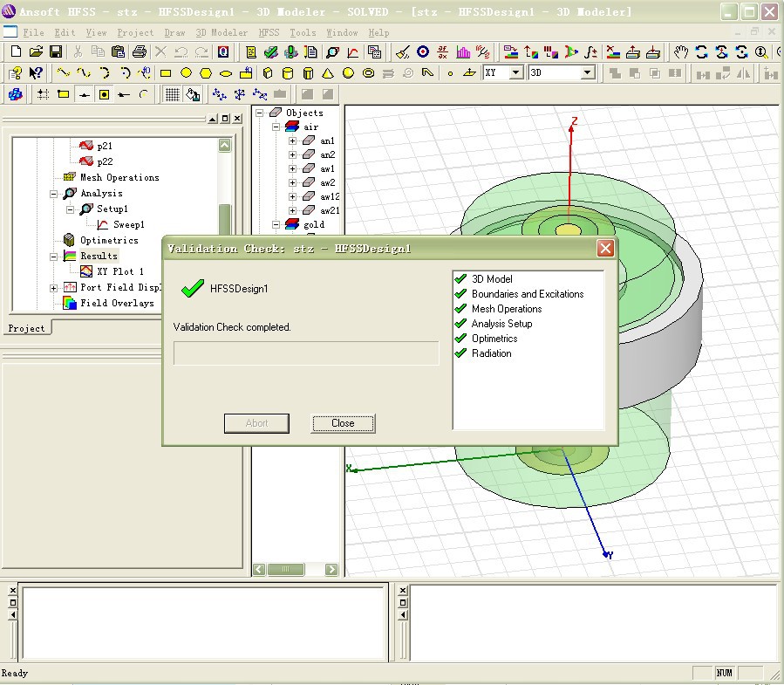Toggle the snap-to-vertex button
This screenshot has height=685, width=784.
tap(63, 94)
